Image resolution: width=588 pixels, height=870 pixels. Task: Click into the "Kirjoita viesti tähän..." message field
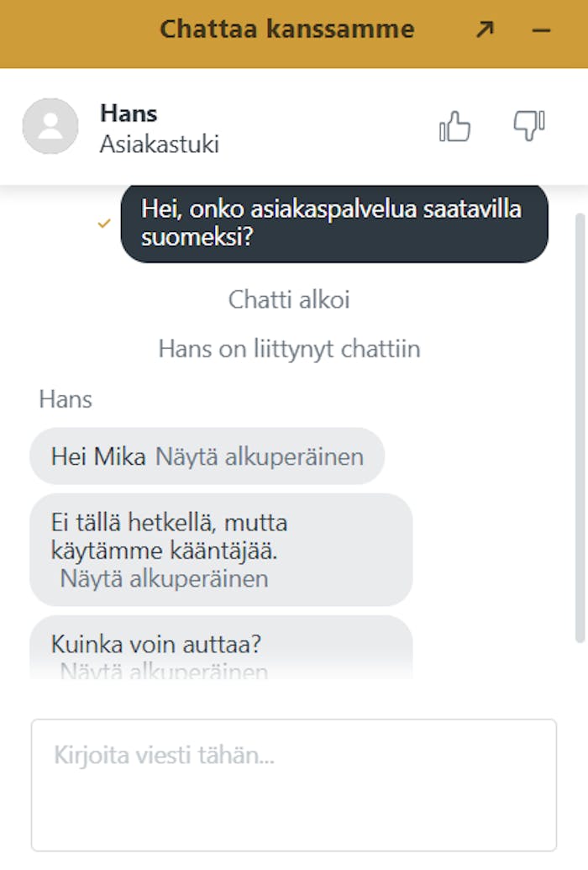[294, 783]
